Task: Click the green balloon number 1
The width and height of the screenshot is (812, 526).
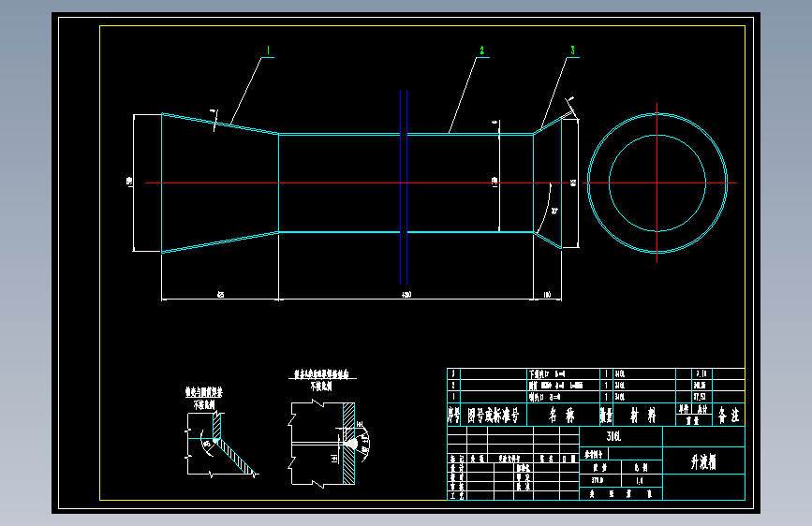Action: 268,51
